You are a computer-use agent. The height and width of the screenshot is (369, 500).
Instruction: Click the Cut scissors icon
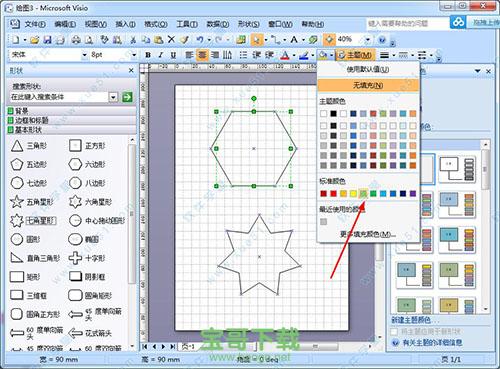click(133, 40)
